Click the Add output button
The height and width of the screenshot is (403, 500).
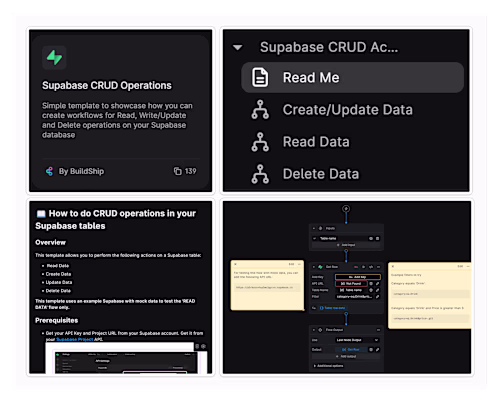346,356
